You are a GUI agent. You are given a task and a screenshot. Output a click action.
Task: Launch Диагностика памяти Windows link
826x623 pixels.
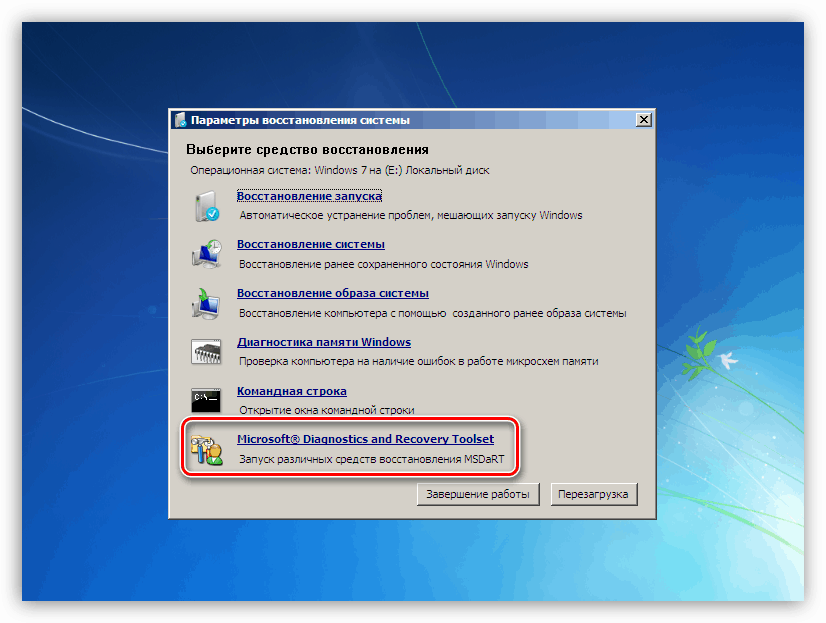point(324,342)
